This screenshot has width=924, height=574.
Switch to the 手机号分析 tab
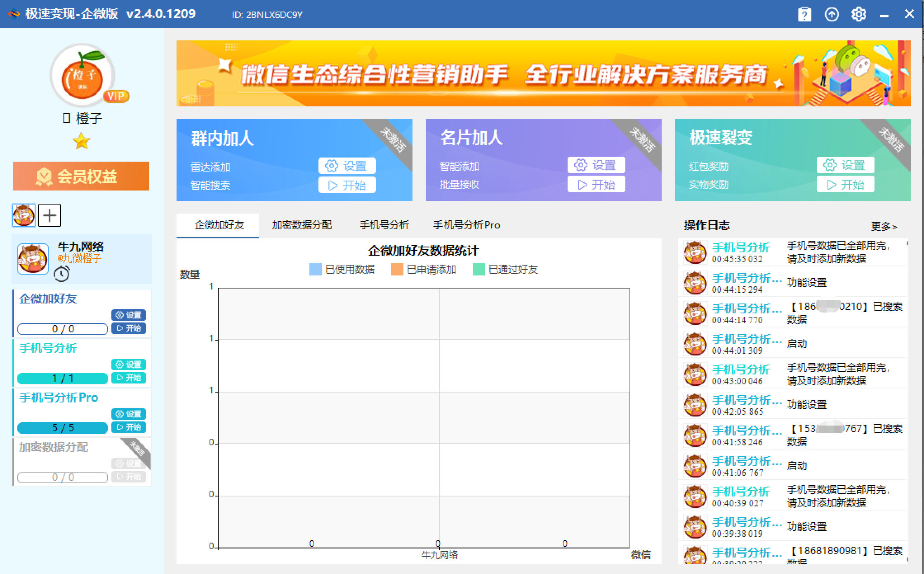tap(384, 225)
